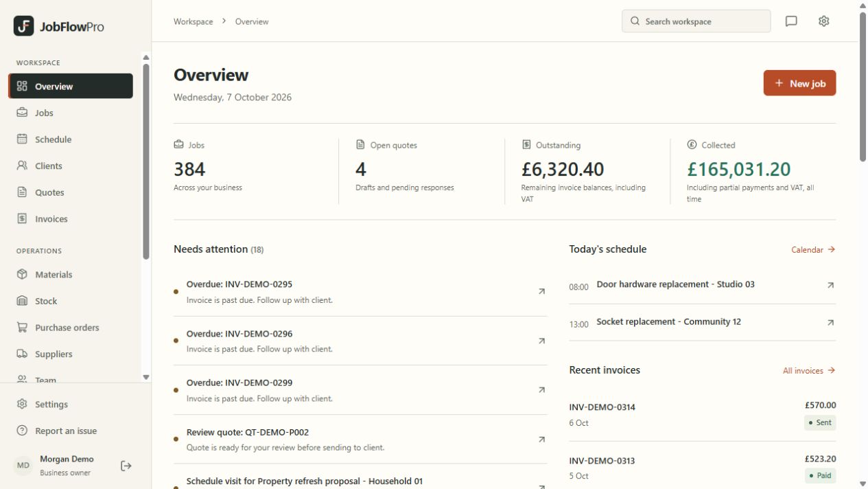
Task: Click Door hardware replacement - Studio 03
Action: pos(676,284)
